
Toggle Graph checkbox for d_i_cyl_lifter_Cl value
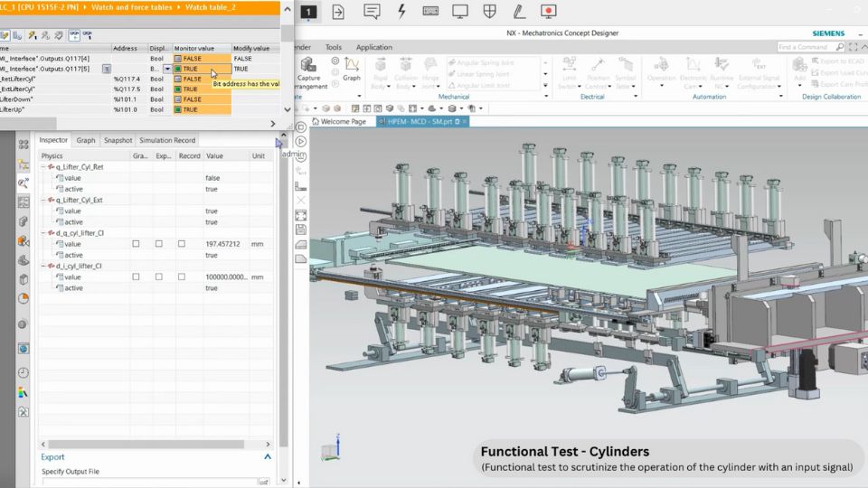(136, 277)
